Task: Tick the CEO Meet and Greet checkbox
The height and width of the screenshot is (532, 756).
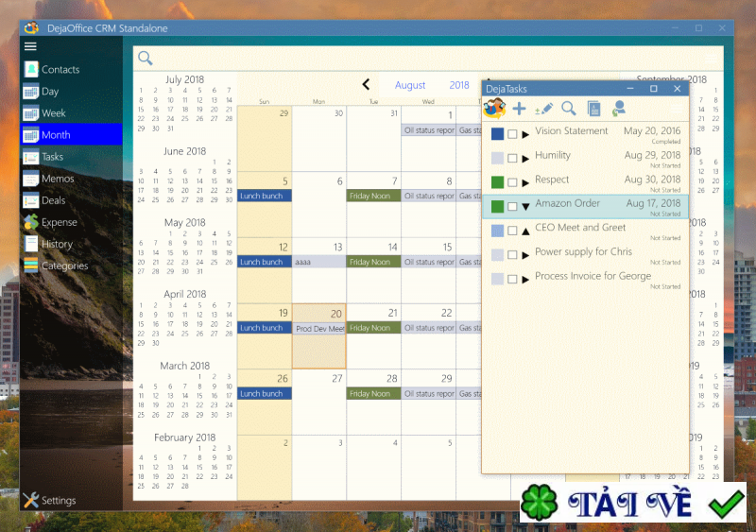Action: (512, 231)
